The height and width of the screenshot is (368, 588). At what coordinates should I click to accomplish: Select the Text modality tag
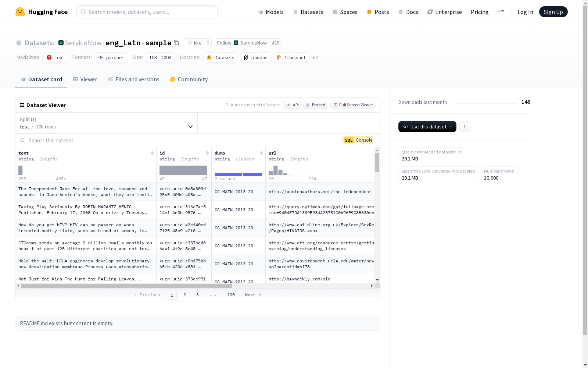click(x=55, y=57)
